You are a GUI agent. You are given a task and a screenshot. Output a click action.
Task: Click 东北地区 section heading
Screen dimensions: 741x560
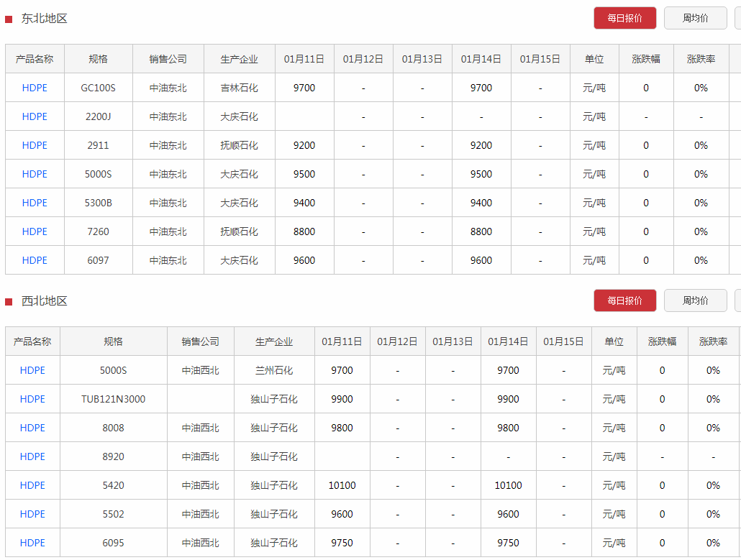click(45, 19)
